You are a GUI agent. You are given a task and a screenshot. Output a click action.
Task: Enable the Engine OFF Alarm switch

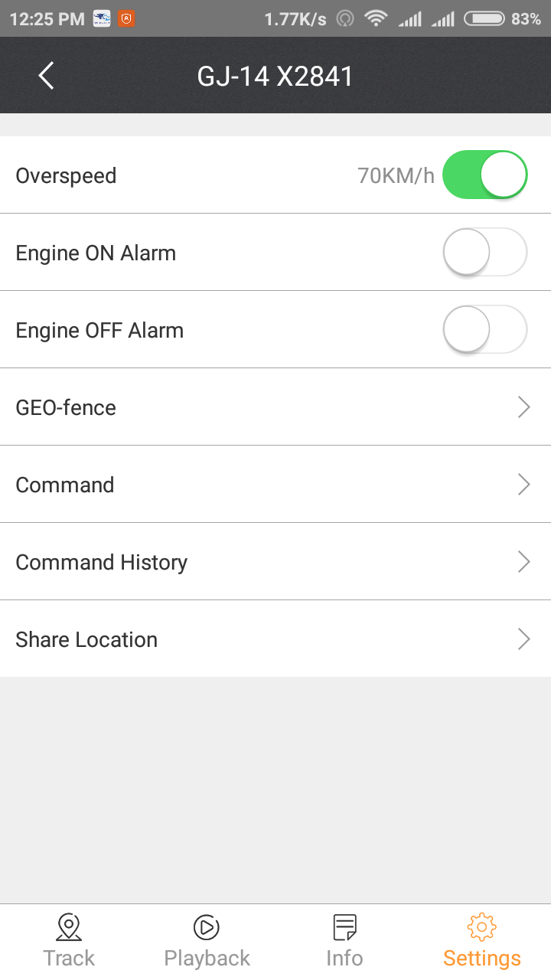(485, 329)
